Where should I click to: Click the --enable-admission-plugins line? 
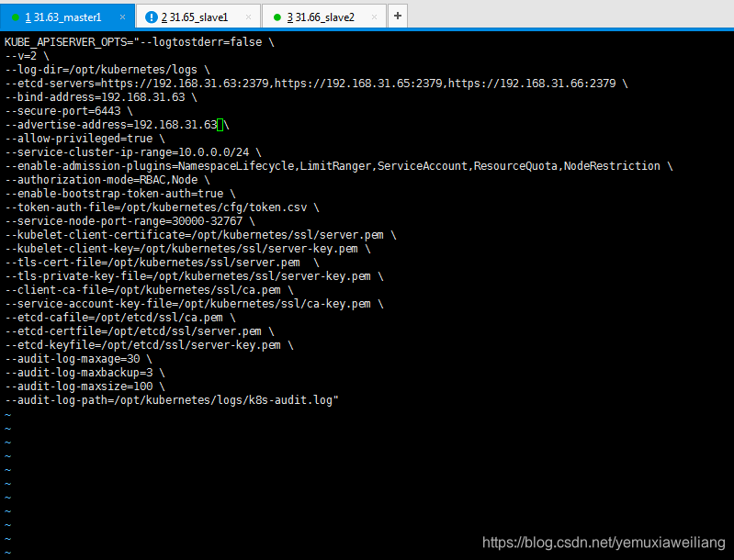pos(339,166)
